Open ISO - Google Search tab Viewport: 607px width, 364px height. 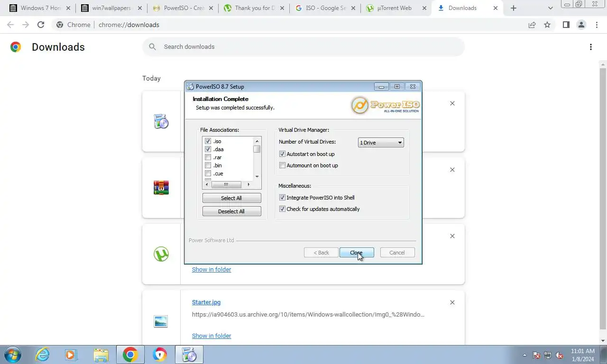click(x=324, y=8)
